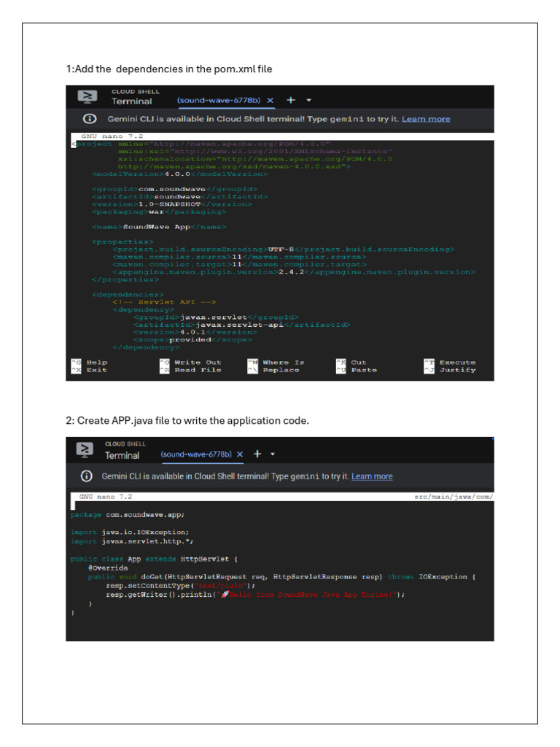Close the sound-wave-6778b tab in the second terminal
This screenshot has width=560, height=747.
pos(240,454)
